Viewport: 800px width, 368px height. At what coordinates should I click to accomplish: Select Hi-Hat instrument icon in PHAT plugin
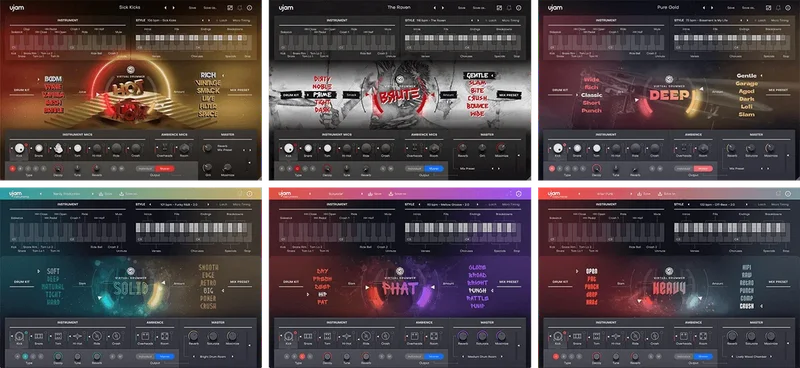click(347, 336)
